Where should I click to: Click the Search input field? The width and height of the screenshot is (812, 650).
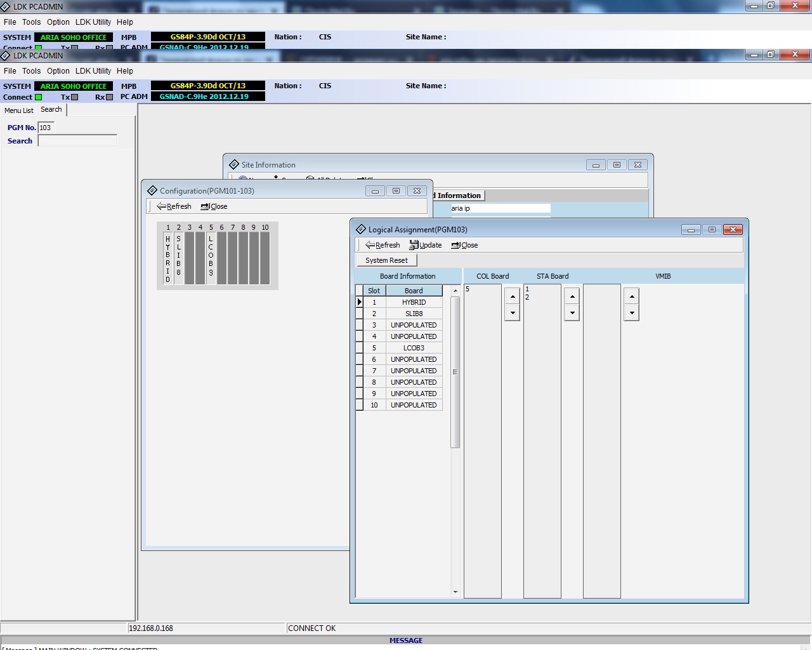(x=77, y=141)
